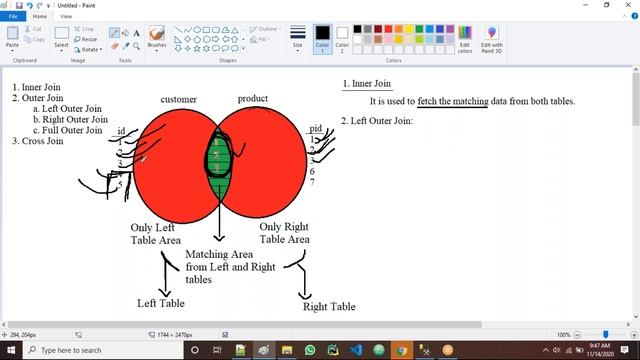Pick the green color swatch
This screenshot has height=360, width=640.
pos(419,29)
